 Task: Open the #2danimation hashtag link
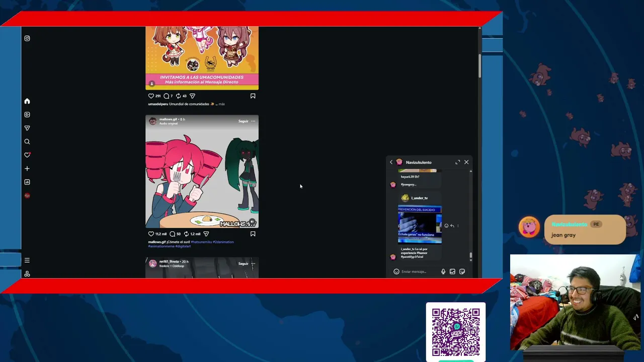pyautogui.click(x=223, y=242)
